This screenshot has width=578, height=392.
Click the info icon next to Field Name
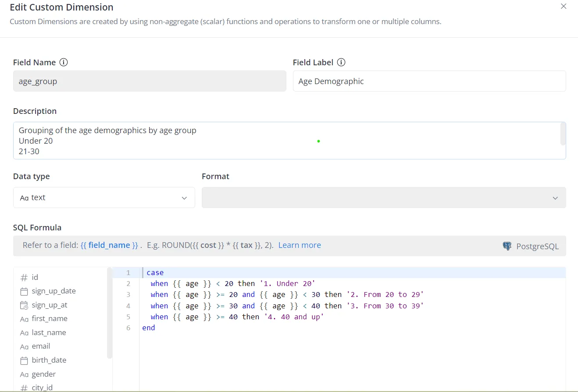click(64, 62)
